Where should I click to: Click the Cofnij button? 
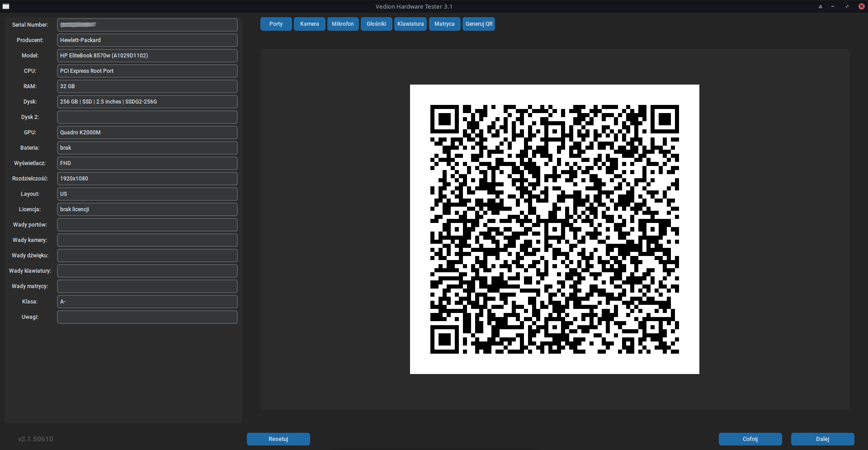pyautogui.click(x=750, y=439)
